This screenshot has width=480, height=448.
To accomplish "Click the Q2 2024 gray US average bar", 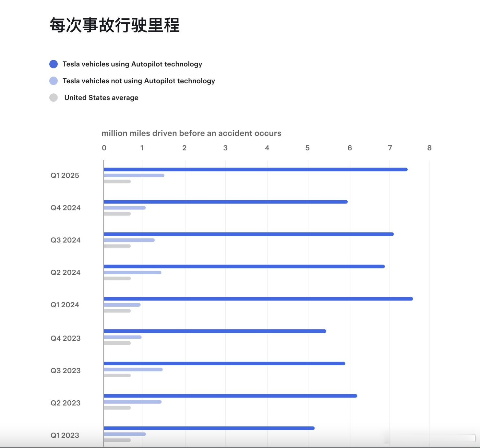I will click(x=117, y=278).
